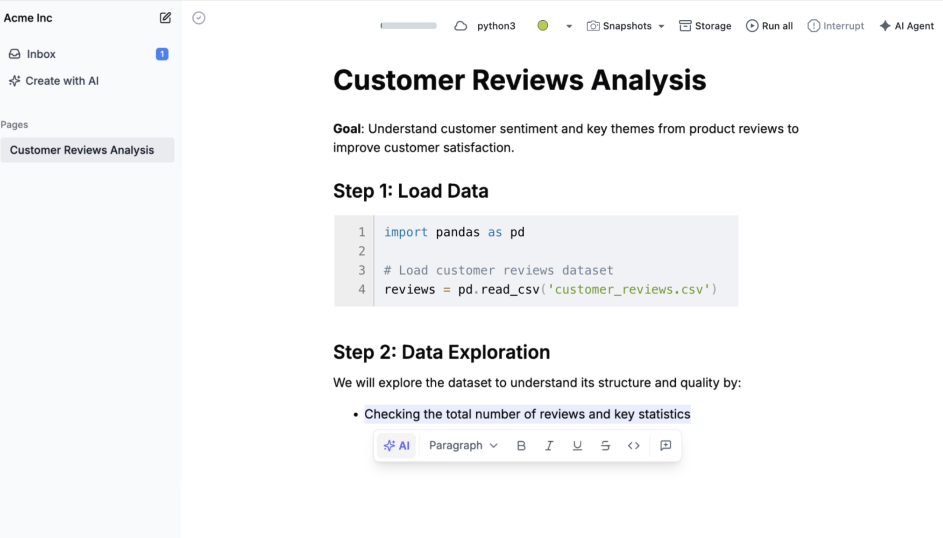
Task: Add a comment using the comment icon
Action: click(666, 446)
